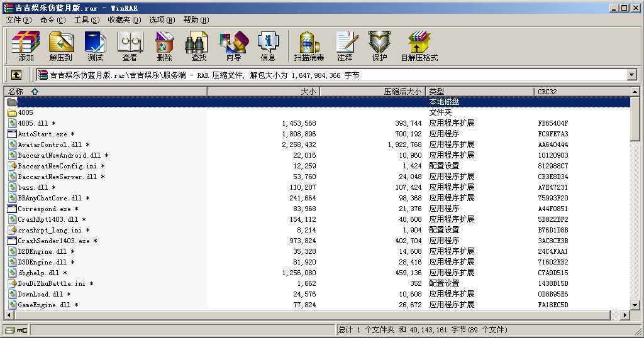Go up one folder level button
644x338 pixels.
[16, 75]
